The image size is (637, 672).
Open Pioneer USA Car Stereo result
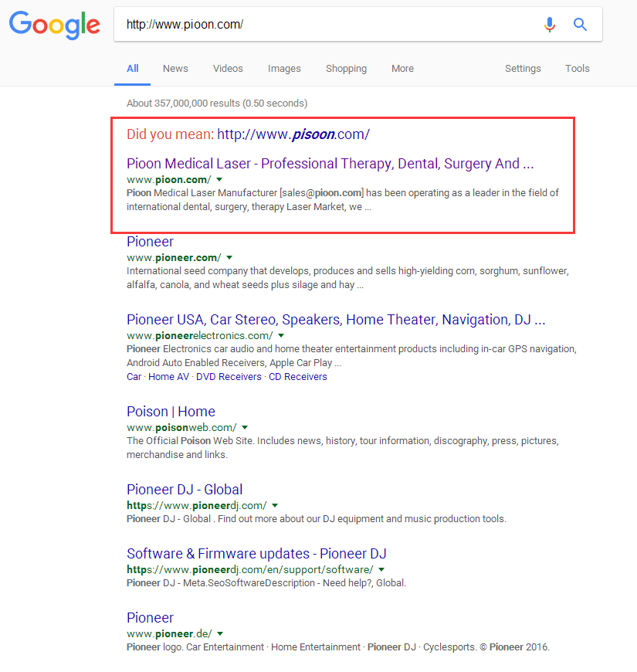pos(336,320)
